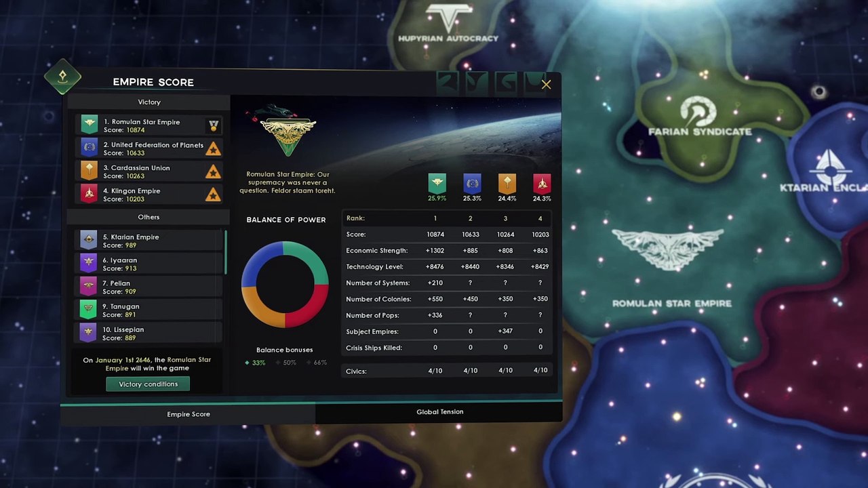This screenshot has width=868, height=488.
Task: Click the warning triangle on Cardassian Union row
Action: coord(214,172)
